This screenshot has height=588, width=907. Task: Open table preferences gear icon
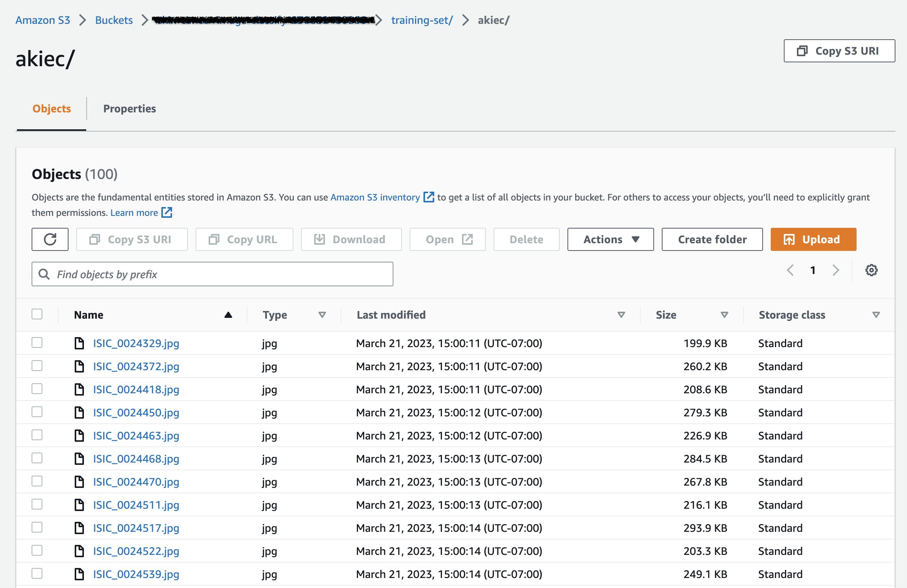pos(871,270)
